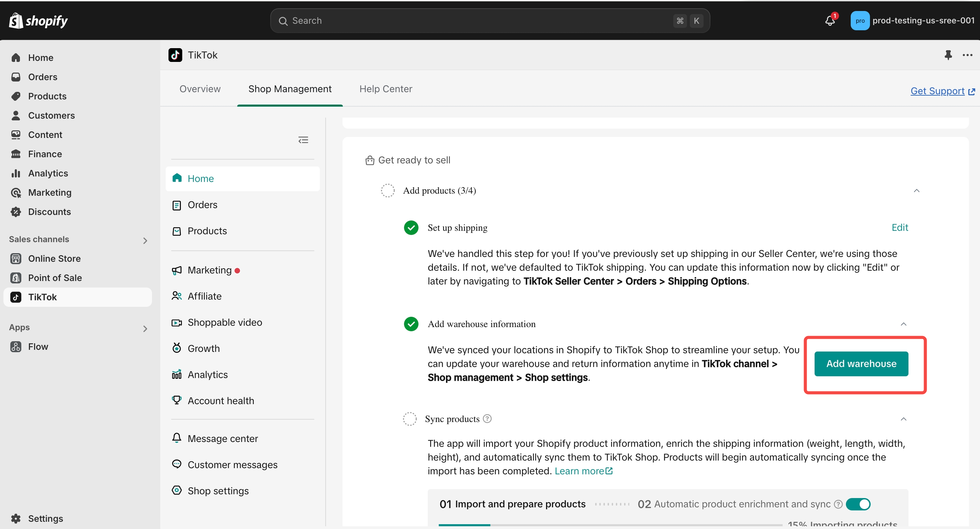Screen dimensions: 980x529
Task: Expand the Sales channels list
Action: click(145, 240)
